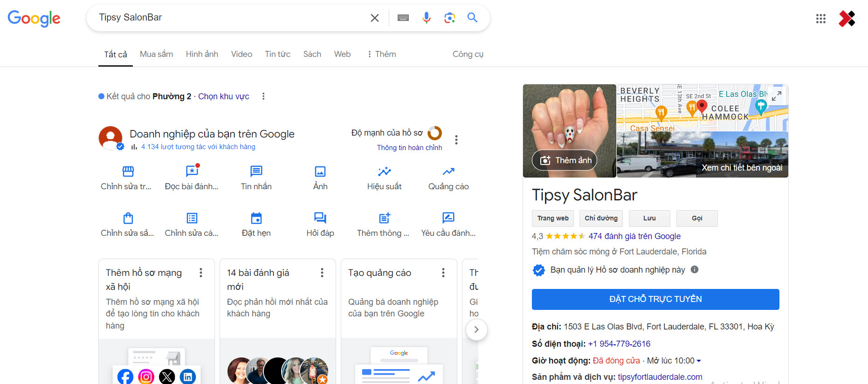Open the account profile avatar
Screen dimensions: 868x384
pyautogui.click(x=847, y=19)
